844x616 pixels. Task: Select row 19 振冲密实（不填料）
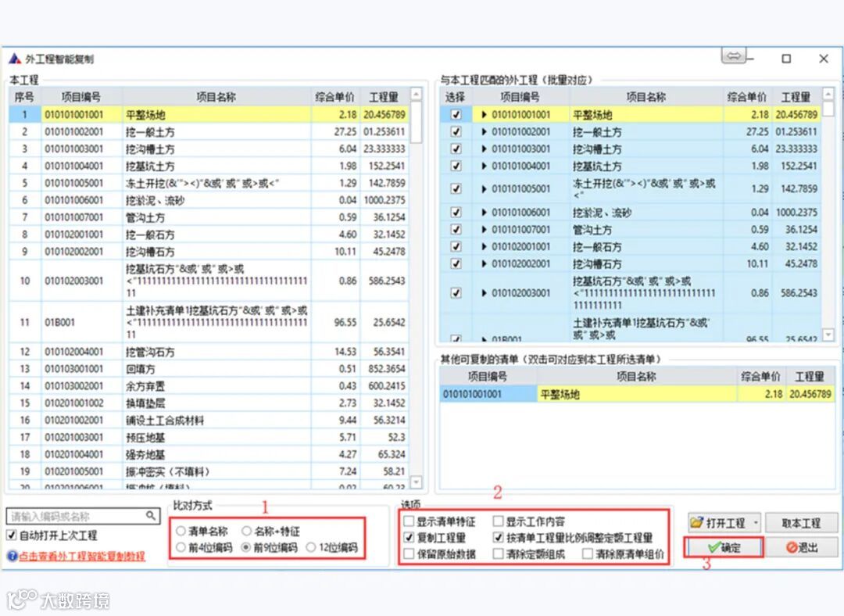pyautogui.click(x=209, y=471)
